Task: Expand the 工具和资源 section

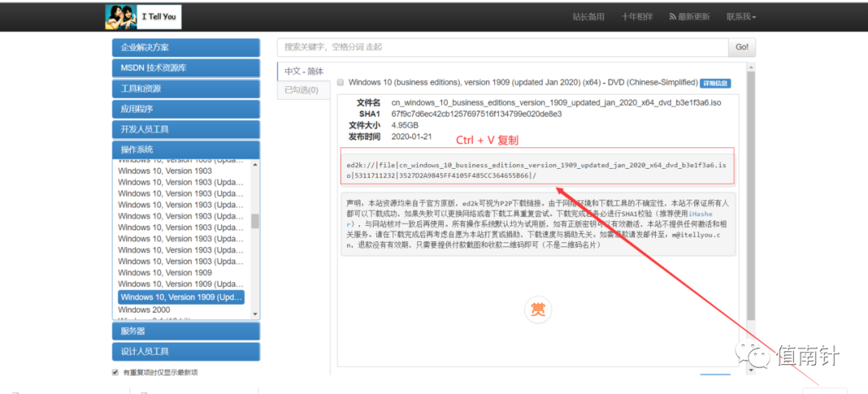Action: (x=186, y=88)
